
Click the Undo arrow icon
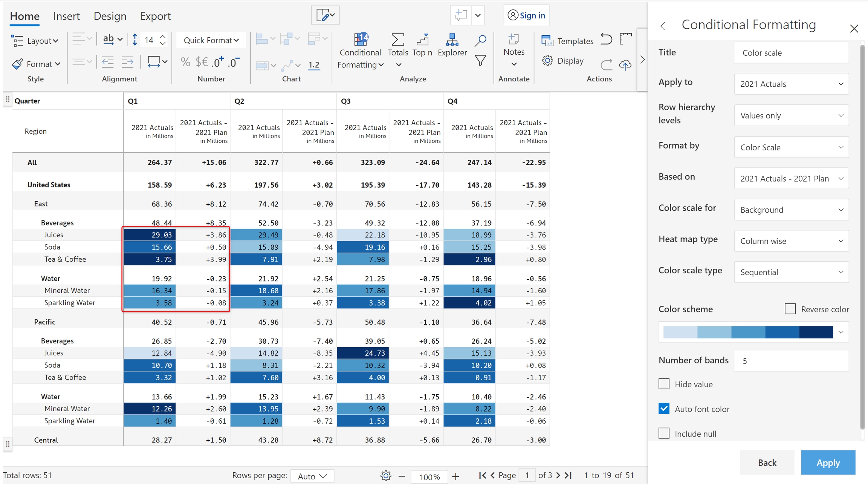click(606, 39)
